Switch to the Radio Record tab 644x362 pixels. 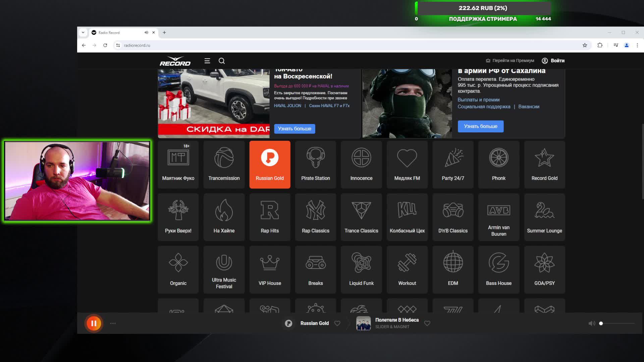point(123,33)
